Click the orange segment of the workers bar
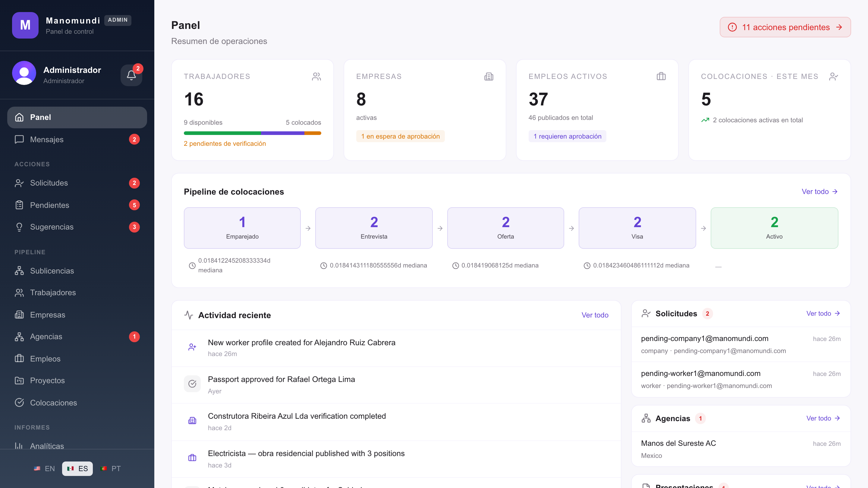 pos(313,133)
